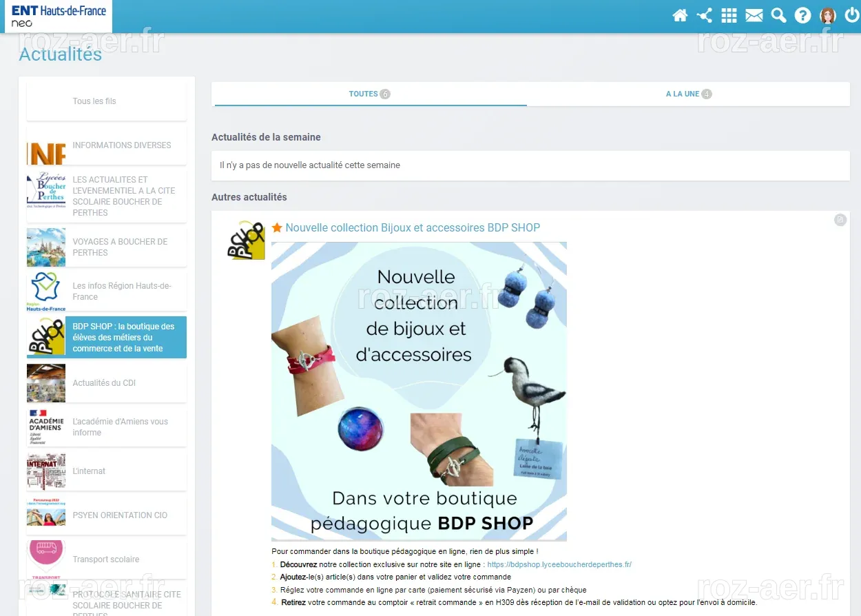861x616 pixels.
Task: Open the Nouvelle collection Bijoux et accessoires title
Action: coord(413,227)
